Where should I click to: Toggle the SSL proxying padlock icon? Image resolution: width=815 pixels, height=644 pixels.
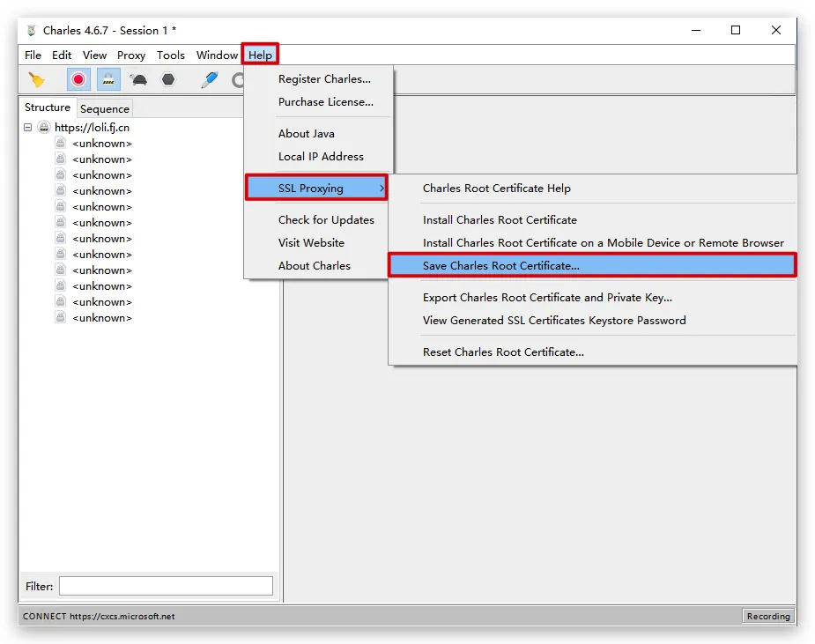coord(108,80)
